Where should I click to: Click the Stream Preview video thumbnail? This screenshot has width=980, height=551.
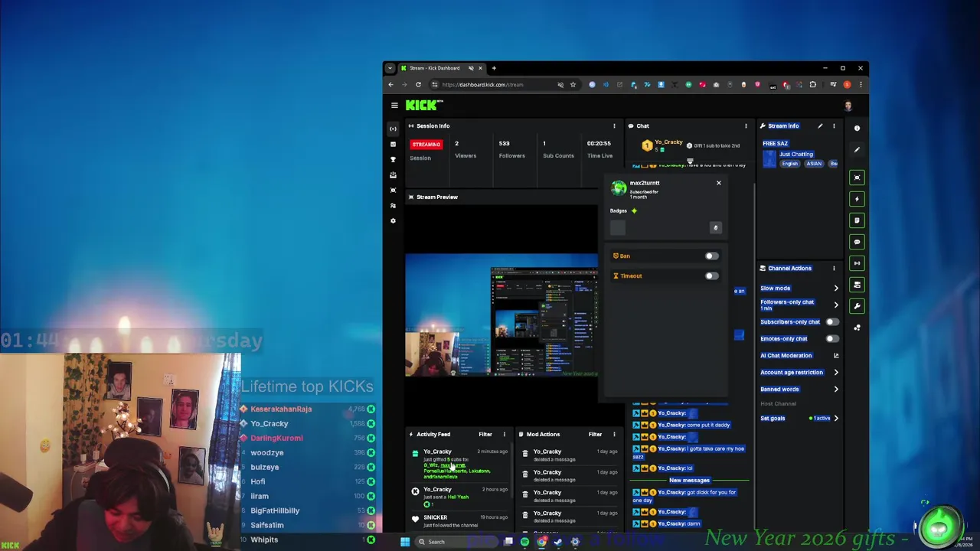[501, 315]
